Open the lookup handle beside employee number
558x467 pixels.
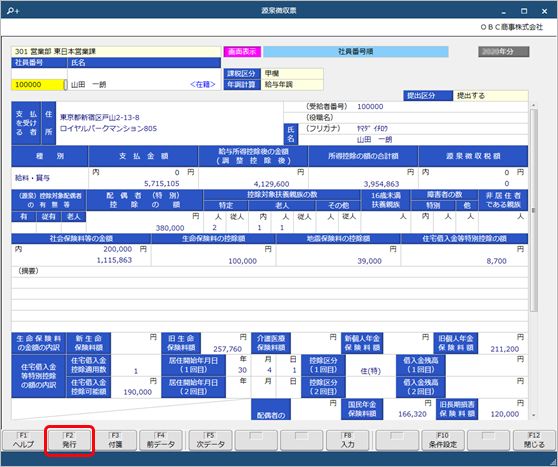tap(65, 85)
